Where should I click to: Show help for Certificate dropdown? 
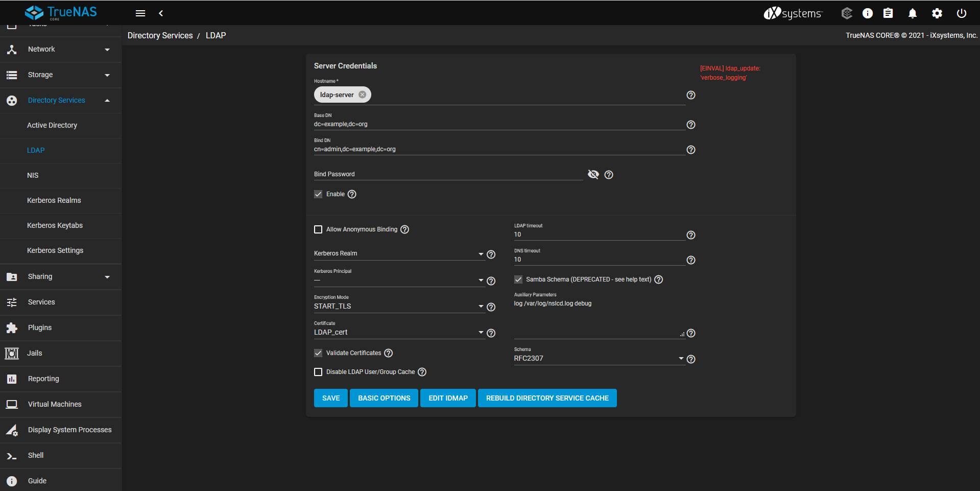click(491, 333)
